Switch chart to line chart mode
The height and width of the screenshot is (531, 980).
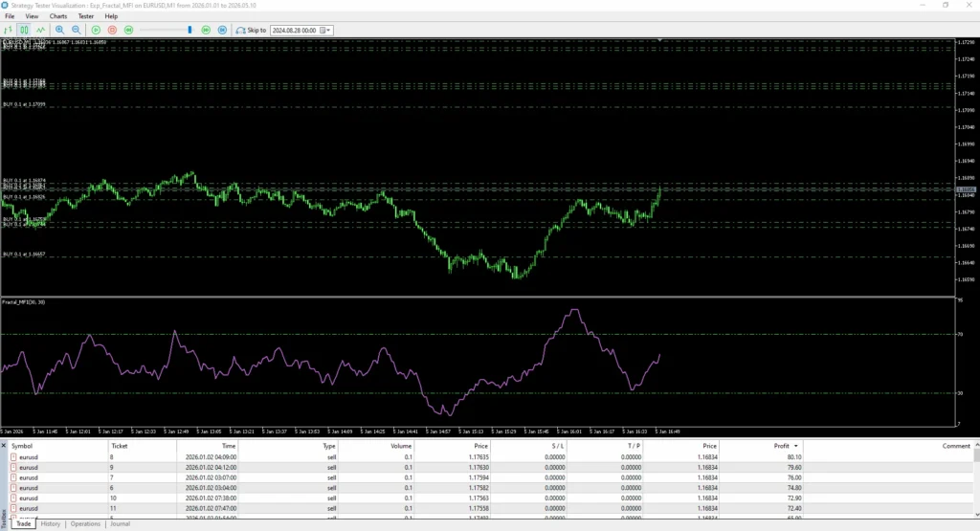(40, 30)
